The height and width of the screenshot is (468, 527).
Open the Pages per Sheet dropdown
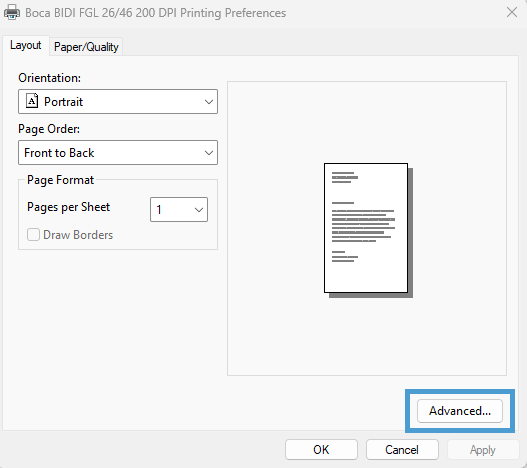(x=179, y=209)
